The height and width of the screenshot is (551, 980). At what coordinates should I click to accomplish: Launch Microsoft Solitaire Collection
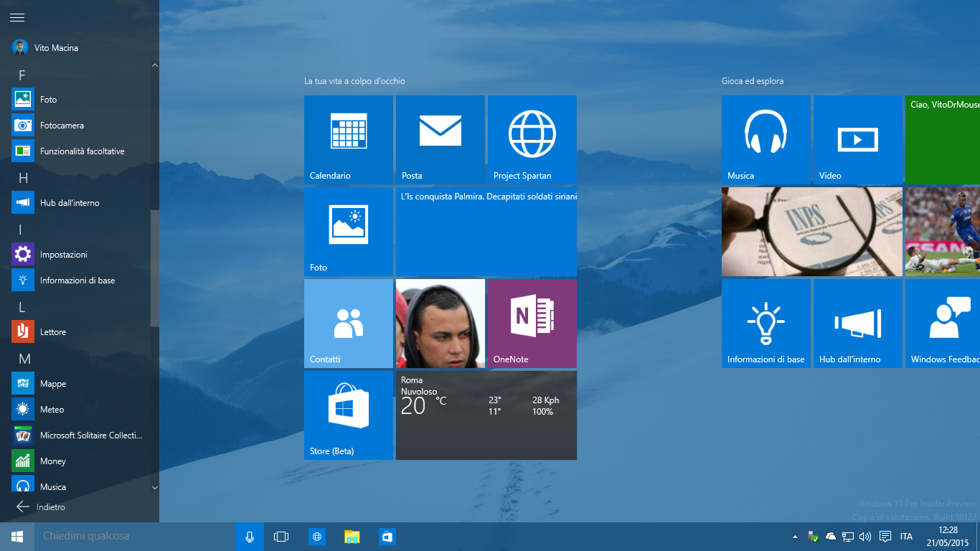click(79, 435)
